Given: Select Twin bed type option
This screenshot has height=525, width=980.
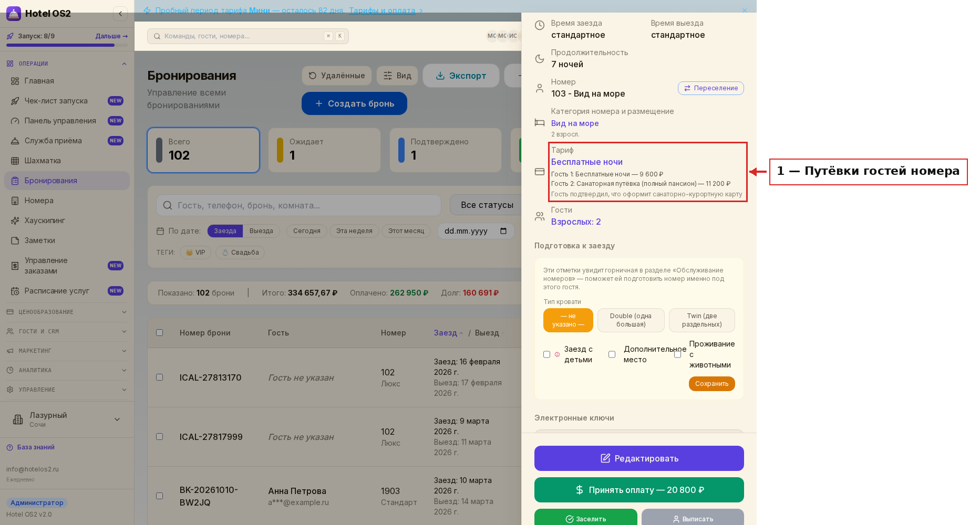Looking at the screenshot, I should tap(702, 320).
